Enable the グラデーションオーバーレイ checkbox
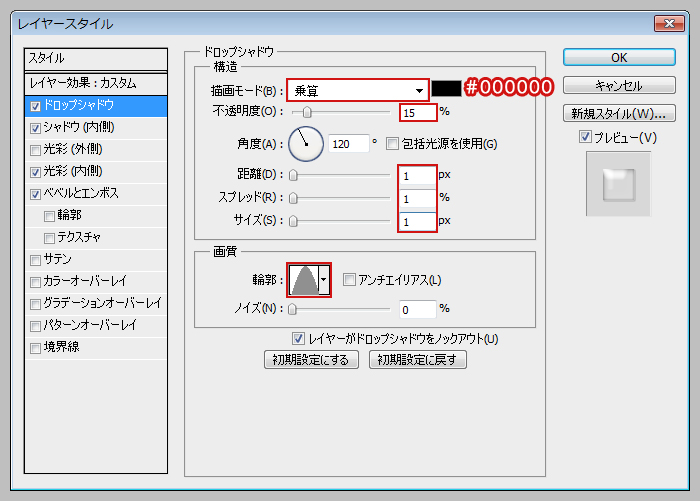700x501 pixels. (x=36, y=305)
